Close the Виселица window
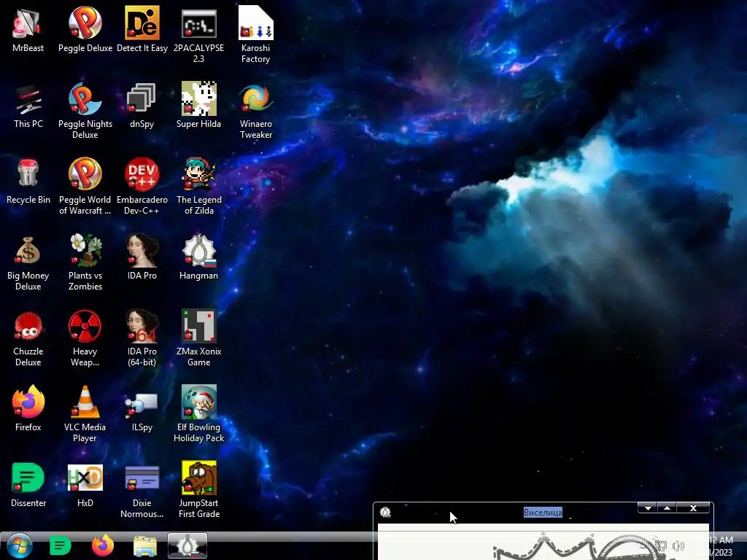Image resolution: width=747 pixels, height=560 pixels. tap(693, 508)
